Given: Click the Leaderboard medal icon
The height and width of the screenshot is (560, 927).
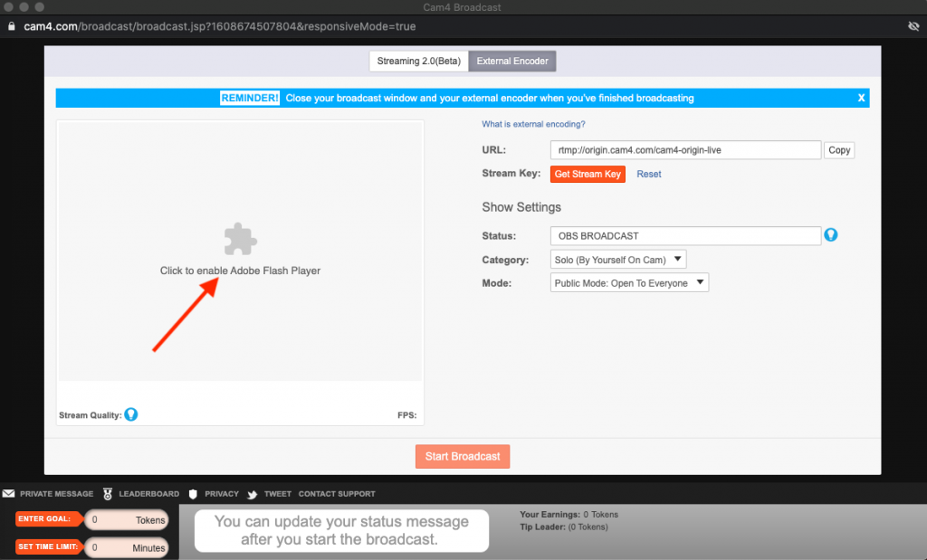Looking at the screenshot, I should pos(108,494).
